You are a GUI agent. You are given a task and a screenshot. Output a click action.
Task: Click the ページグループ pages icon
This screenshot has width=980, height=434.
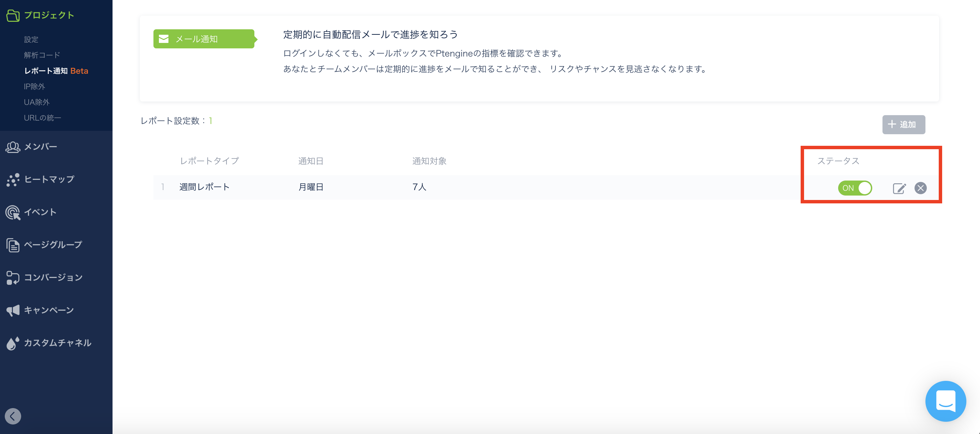13,245
